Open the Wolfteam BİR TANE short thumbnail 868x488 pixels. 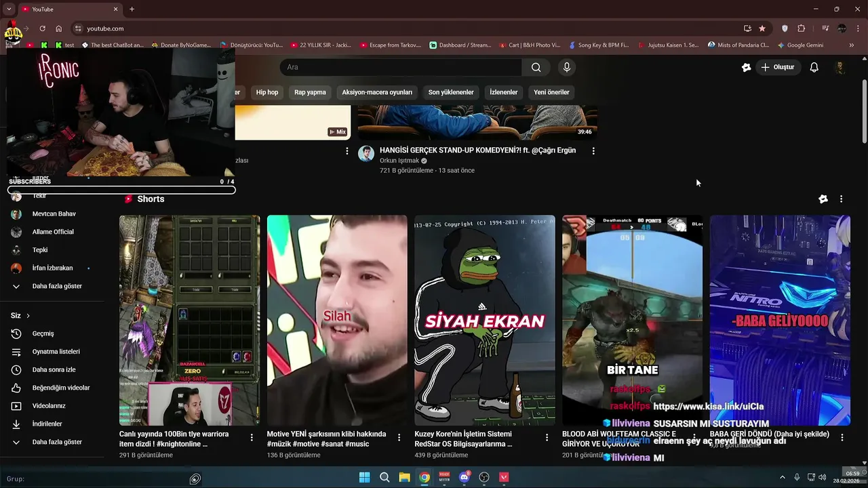pyautogui.click(x=632, y=320)
